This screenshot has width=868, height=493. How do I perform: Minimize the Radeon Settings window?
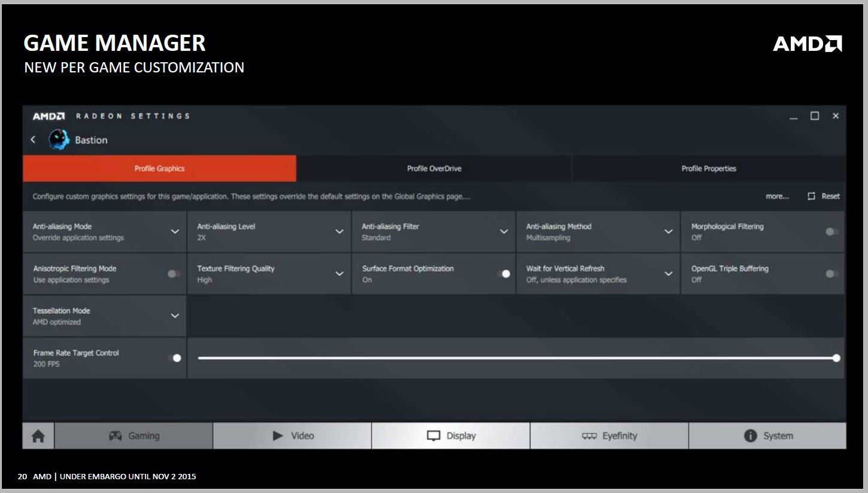[794, 117]
